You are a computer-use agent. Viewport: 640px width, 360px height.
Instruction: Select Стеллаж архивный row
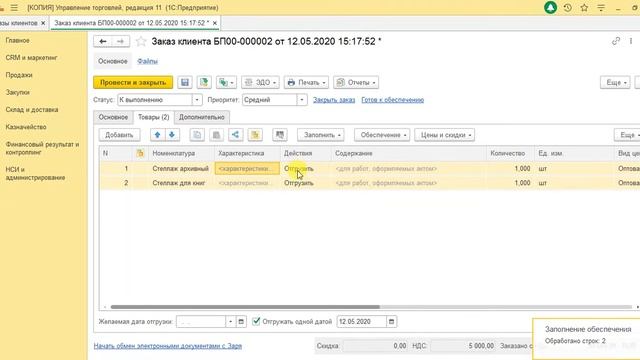(x=180, y=169)
